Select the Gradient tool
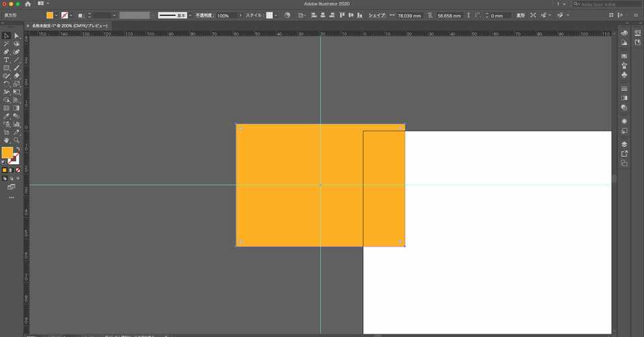This screenshot has width=644, height=337. pyautogui.click(x=16, y=109)
